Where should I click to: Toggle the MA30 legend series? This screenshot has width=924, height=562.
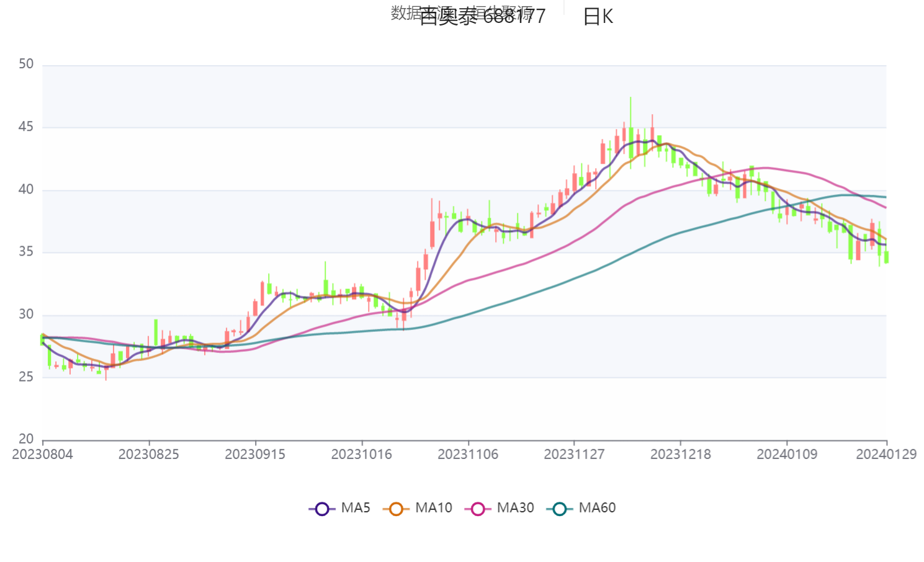pos(500,508)
